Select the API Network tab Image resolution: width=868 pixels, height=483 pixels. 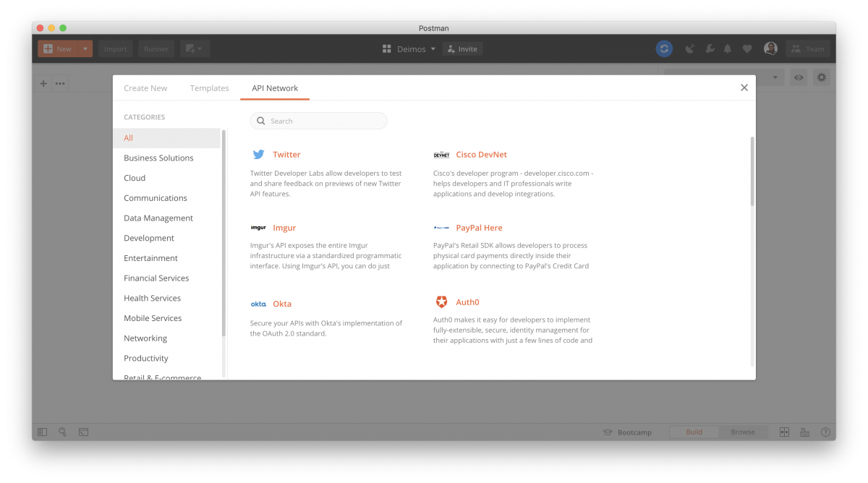275,88
